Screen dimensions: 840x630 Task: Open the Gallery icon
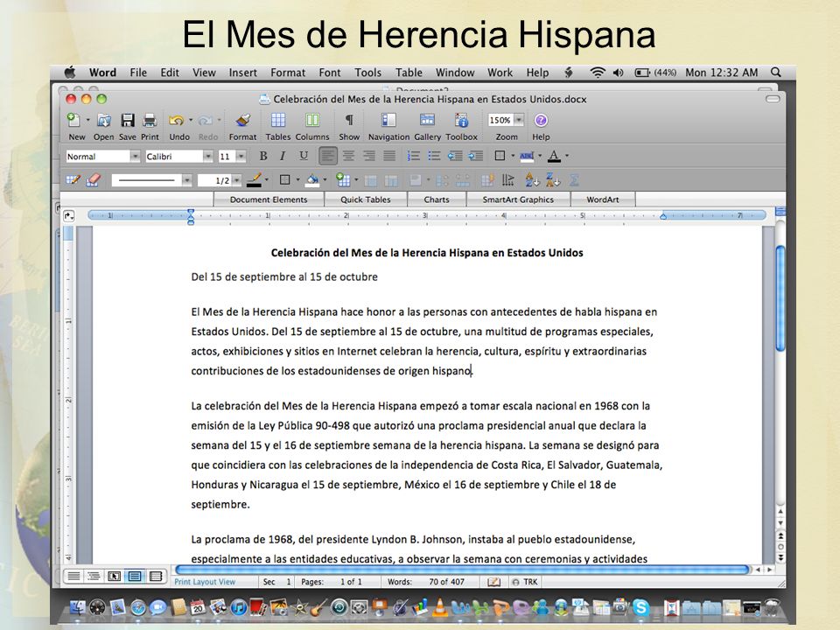[427, 121]
